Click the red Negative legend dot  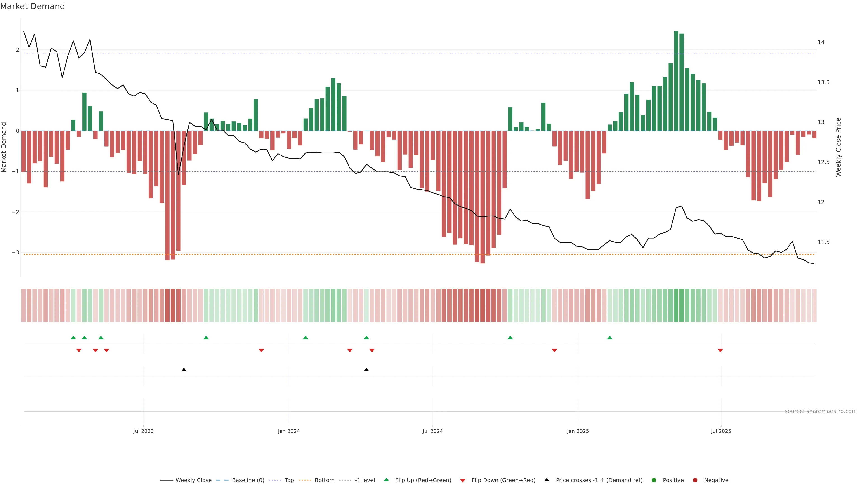pos(695,480)
